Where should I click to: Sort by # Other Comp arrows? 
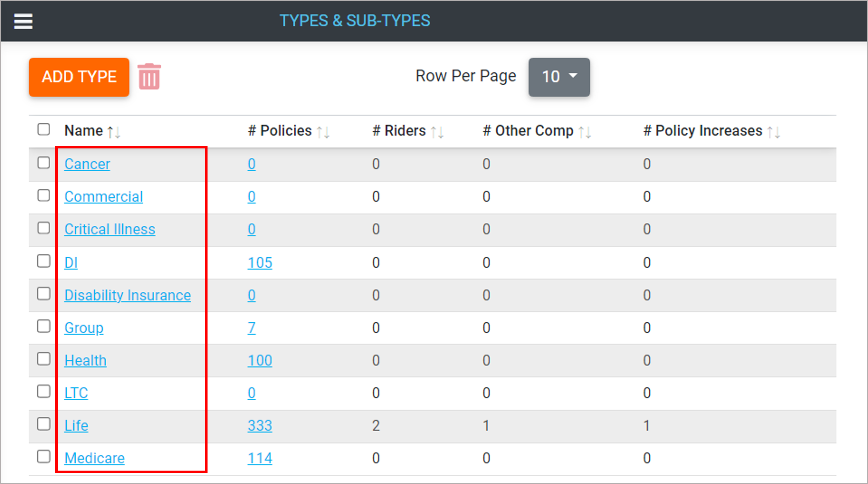pos(585,132)
